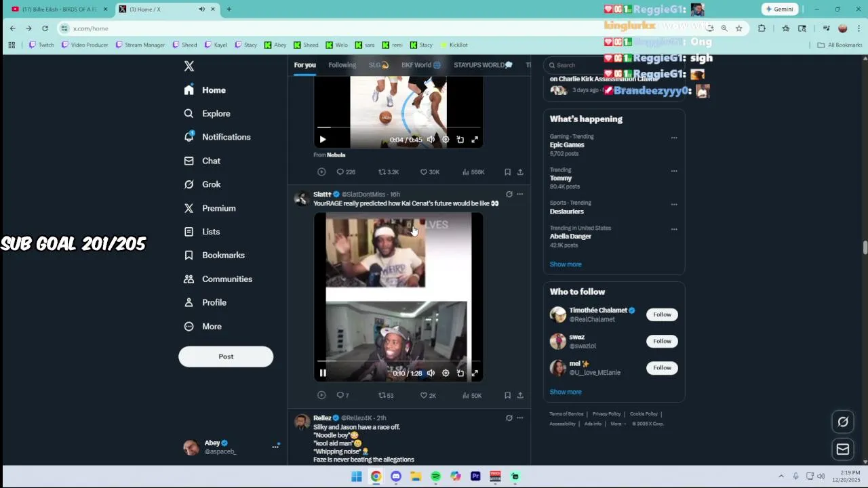The image size is (868, 488).
Task: Click the Grok icon on the Rellez post
Action: pyautogui.click(x=509, y=418)
